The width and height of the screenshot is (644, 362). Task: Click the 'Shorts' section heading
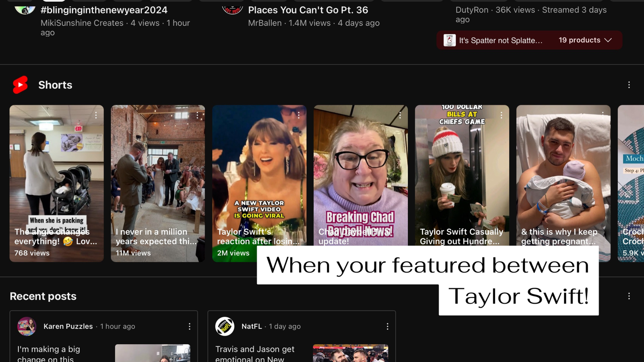(55, 85)
